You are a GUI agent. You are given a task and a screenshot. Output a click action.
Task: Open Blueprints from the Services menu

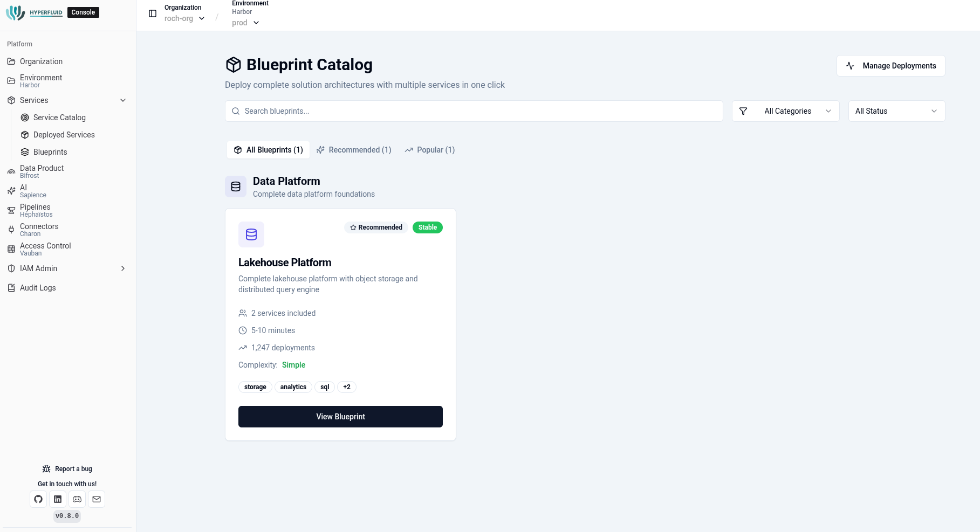point(50,152)
